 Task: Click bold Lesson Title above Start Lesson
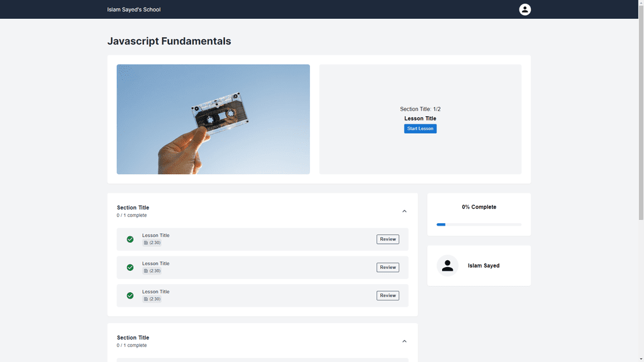420,119
